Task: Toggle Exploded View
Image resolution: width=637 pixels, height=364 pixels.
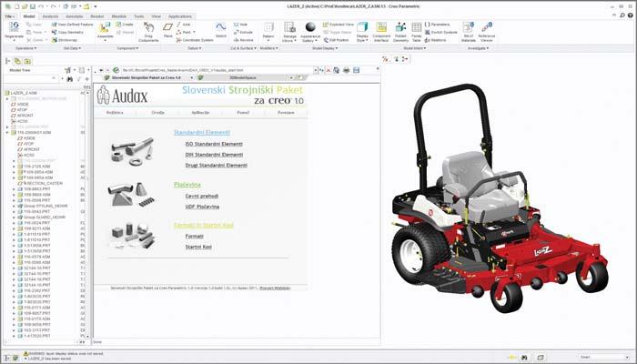Action: pyautogui.click(x=339, y=25)
